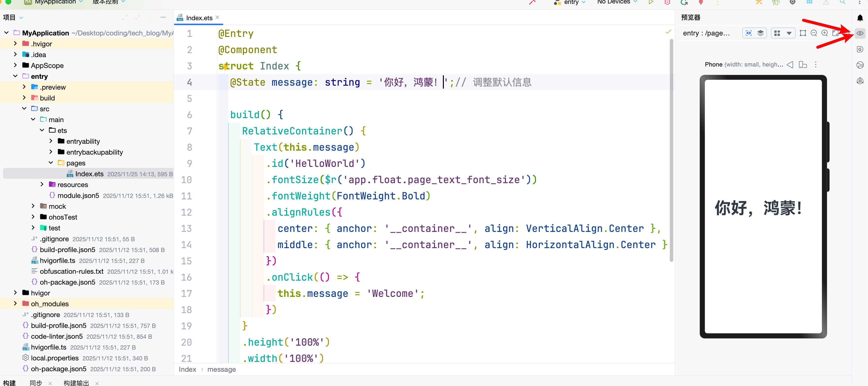868x386 pixels.
Task: Click the fit-to-frame square icon in previewer
Action: pos(803,33)
